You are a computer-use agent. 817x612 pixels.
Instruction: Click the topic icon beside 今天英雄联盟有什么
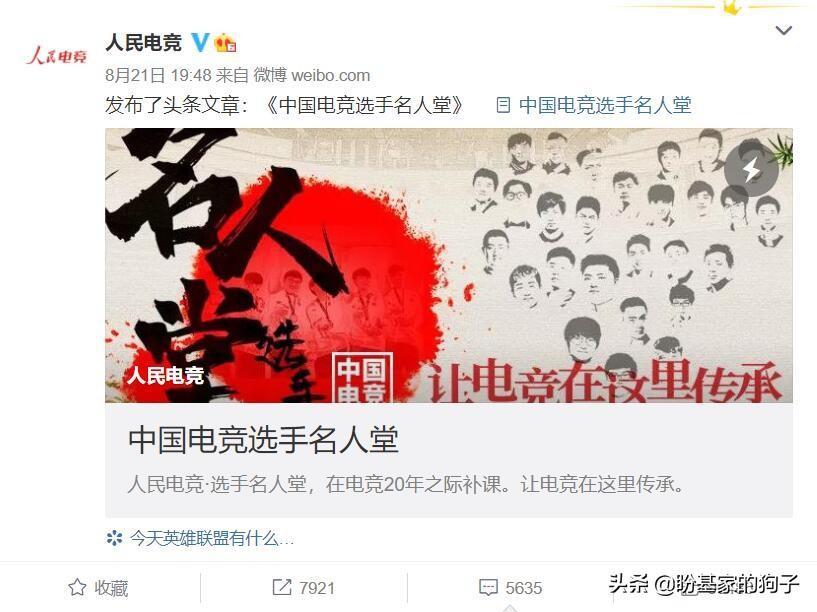pyautogui.click(x=114, y=538)
